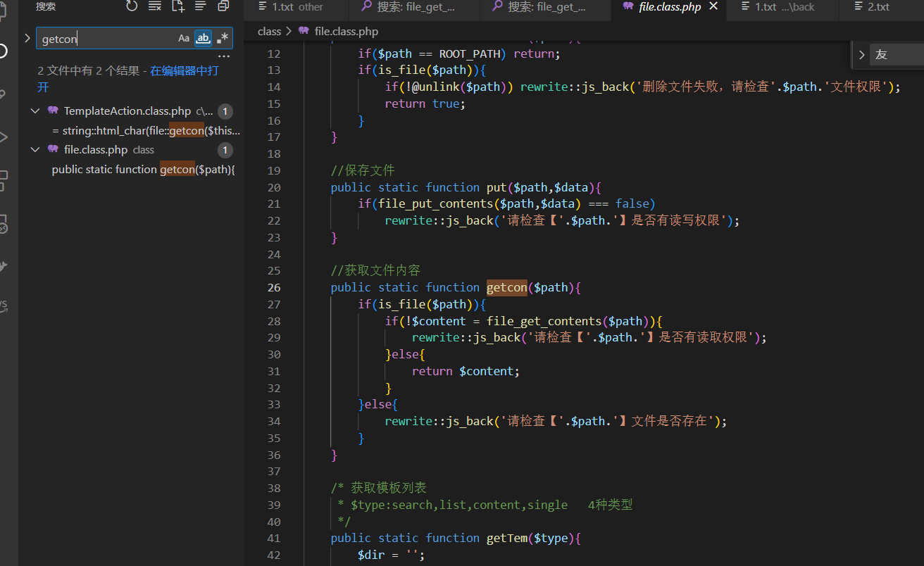
Task: Click the elephant icon of TemplateAction.class.php
Action: click(53, 111)
